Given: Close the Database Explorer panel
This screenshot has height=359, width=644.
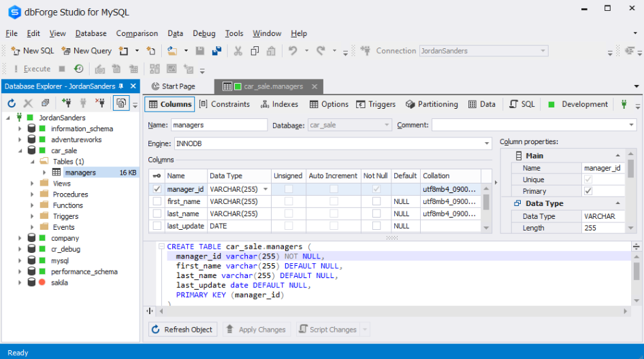Looking at the screenshot, I should coord(133,86).
